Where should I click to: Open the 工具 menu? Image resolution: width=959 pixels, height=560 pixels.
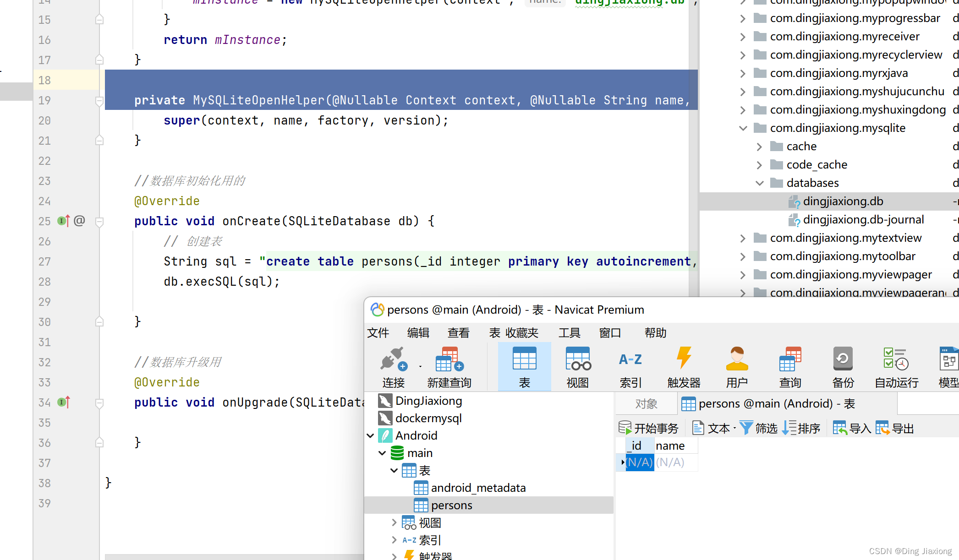570,333
